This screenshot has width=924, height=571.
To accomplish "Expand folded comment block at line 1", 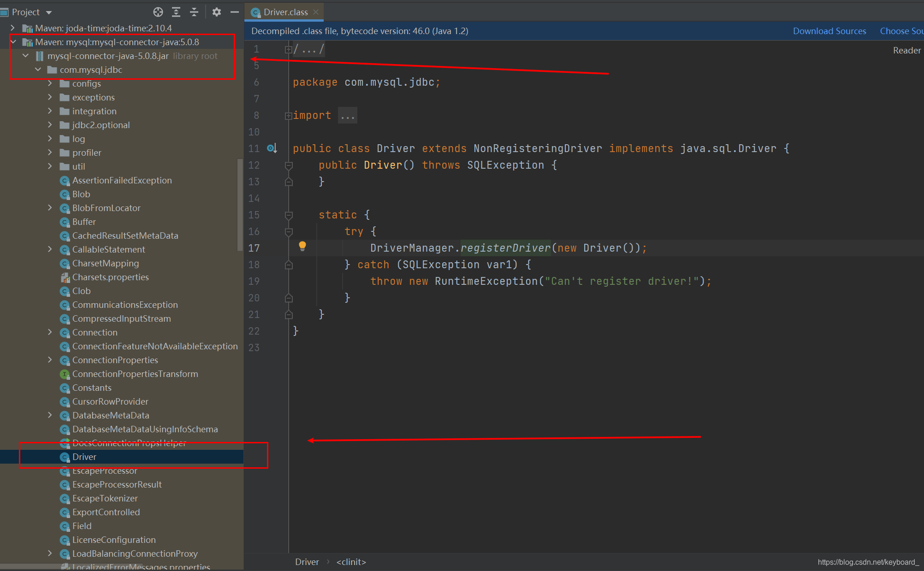I will [x=288, y=49].
